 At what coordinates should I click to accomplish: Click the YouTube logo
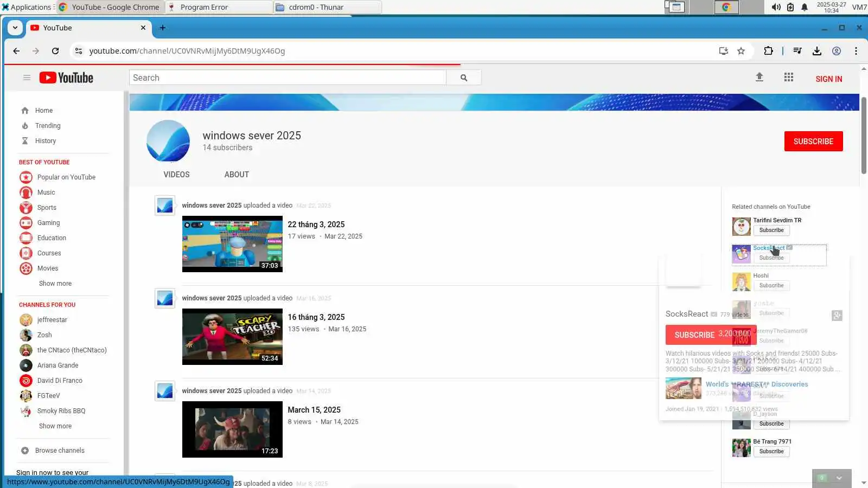(x=66, y=78)
